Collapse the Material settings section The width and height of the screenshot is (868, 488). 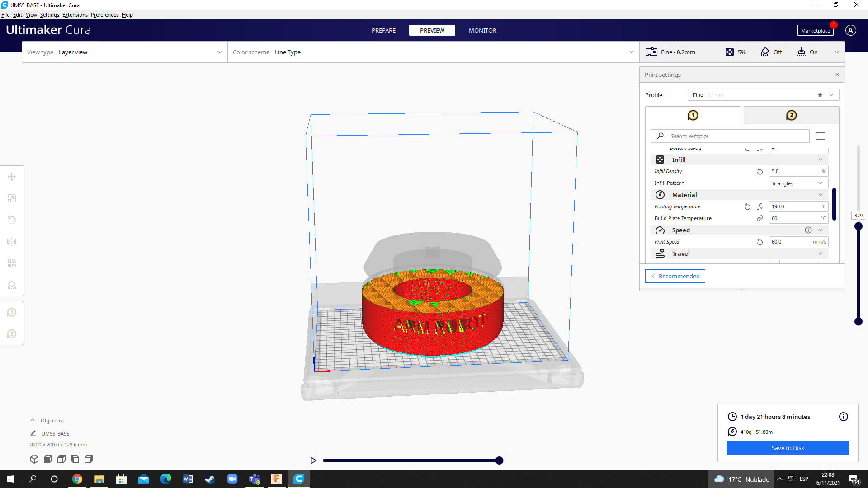821,195
